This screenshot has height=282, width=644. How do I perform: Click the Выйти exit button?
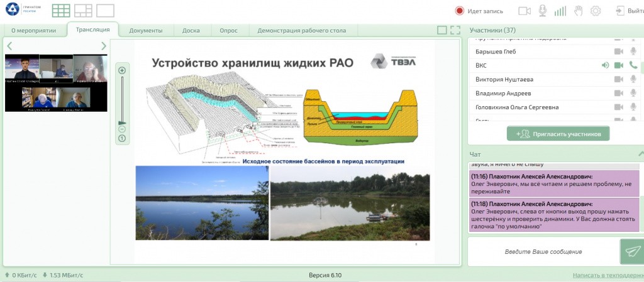pyautogui.click(x=630, y=11)
